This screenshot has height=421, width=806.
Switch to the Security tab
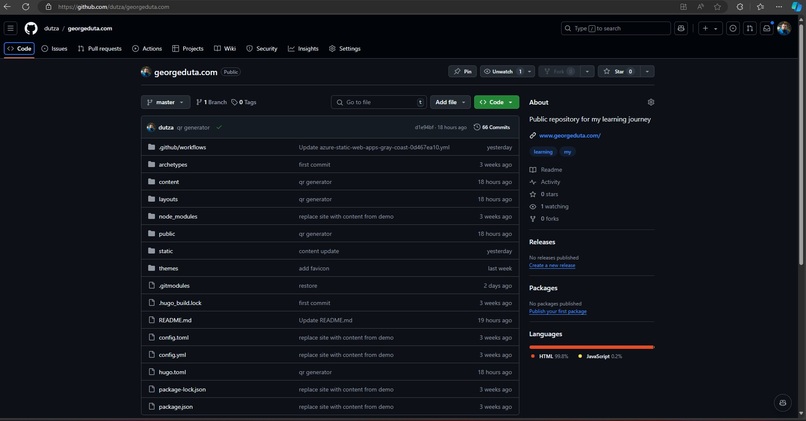click(x=262, y=49)
